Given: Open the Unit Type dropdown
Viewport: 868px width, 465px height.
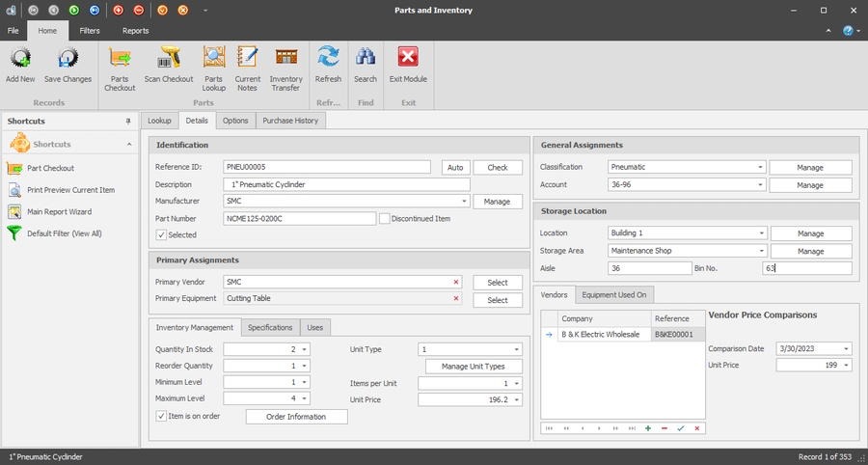Looking at the screenshot, I should pyautogui.click(x=517, y=350).
